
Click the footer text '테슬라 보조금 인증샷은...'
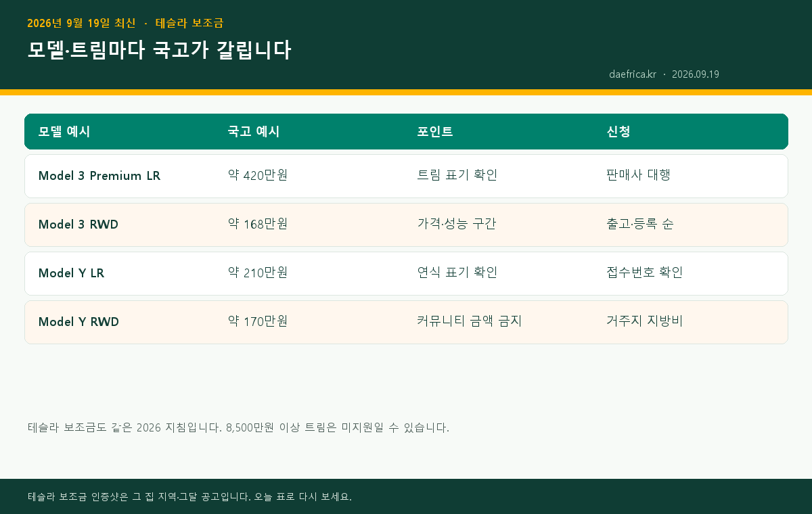189,496
